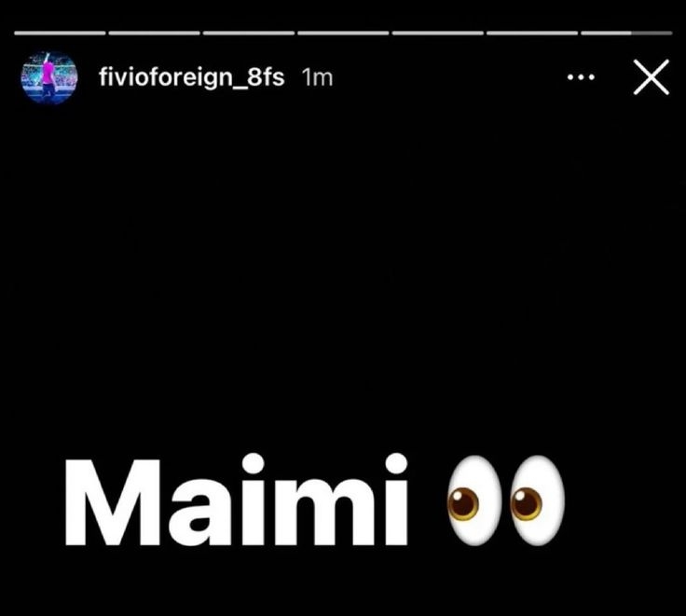The height and width of the screenshot is (616, 686).
Task: Tap the large white Maimi text
Action: [236, 500]
